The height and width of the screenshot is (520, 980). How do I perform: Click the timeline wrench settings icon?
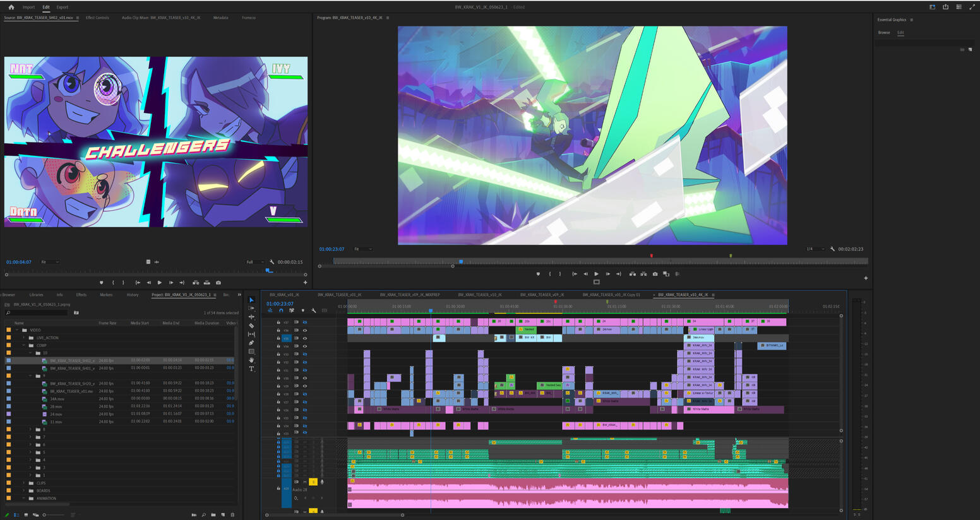click(313, 310)
